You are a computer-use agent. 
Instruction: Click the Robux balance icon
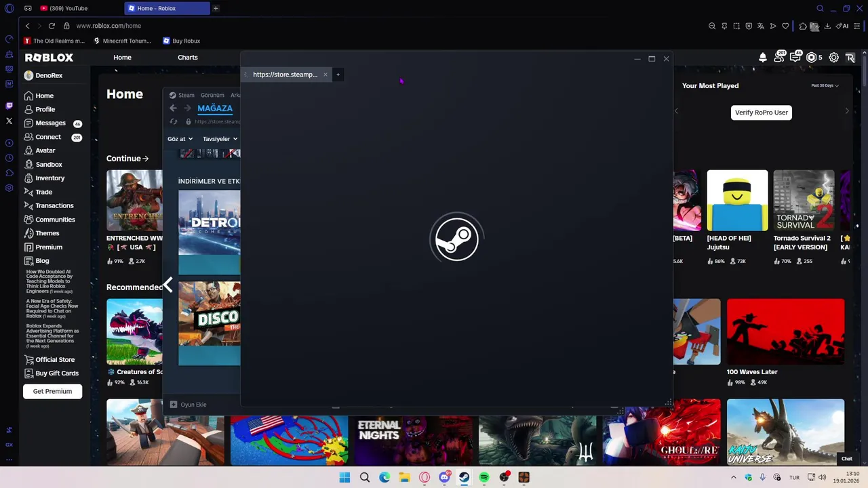(811, 58)
